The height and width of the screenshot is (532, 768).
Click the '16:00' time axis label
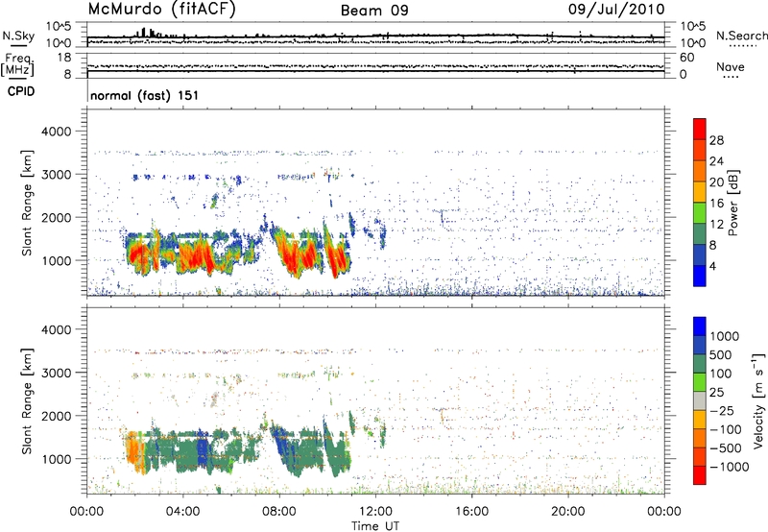(471, 511)
